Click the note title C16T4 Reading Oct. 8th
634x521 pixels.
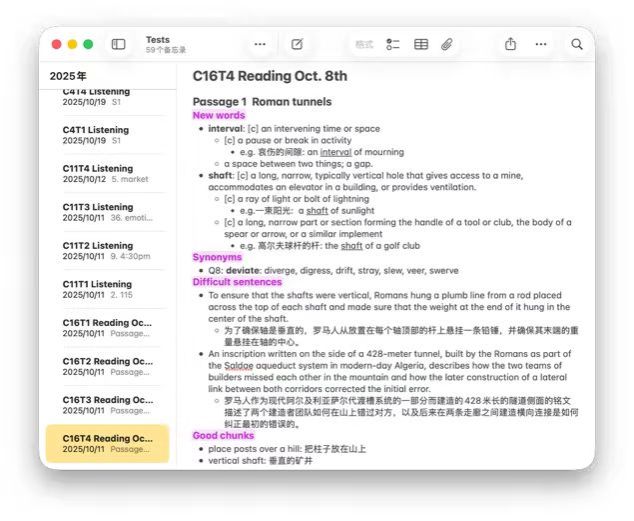pyautogui.click(x=270, y=76)
